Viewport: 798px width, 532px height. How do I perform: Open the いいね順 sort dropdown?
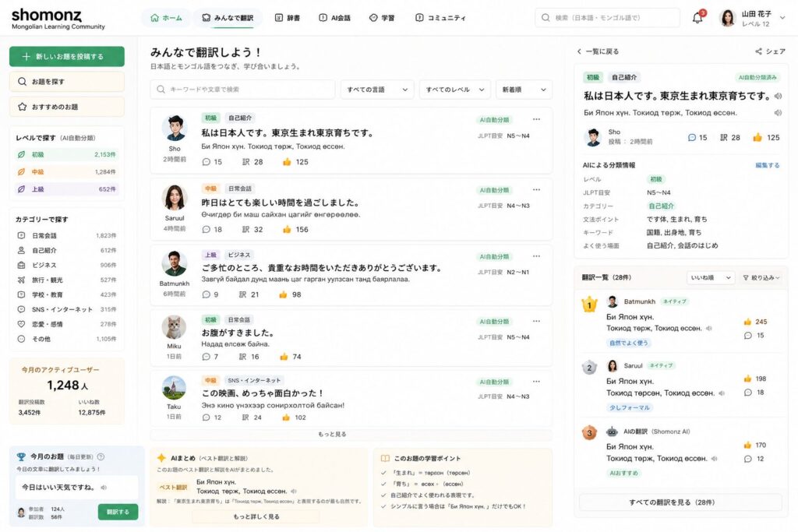(x=711, y=278)
